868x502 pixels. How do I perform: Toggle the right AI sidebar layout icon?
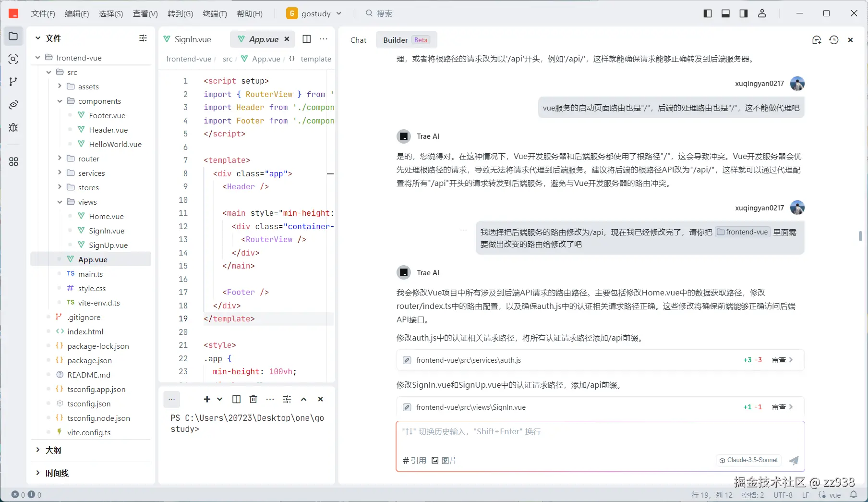point(744,13)
